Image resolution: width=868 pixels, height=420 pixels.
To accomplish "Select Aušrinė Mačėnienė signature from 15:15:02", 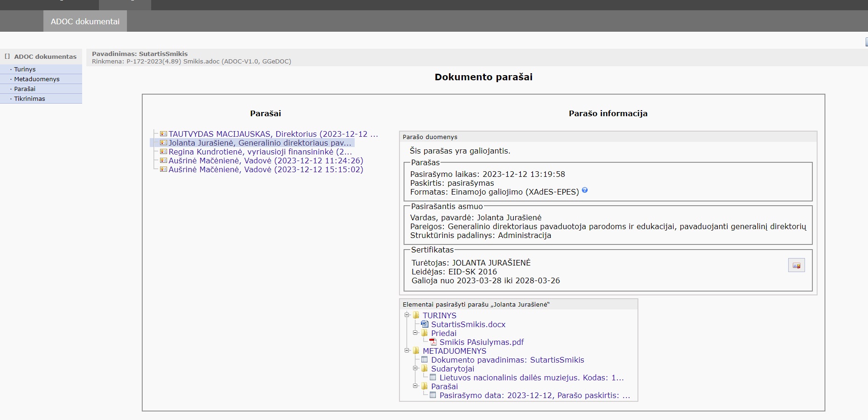I will (x=266, y=169).
